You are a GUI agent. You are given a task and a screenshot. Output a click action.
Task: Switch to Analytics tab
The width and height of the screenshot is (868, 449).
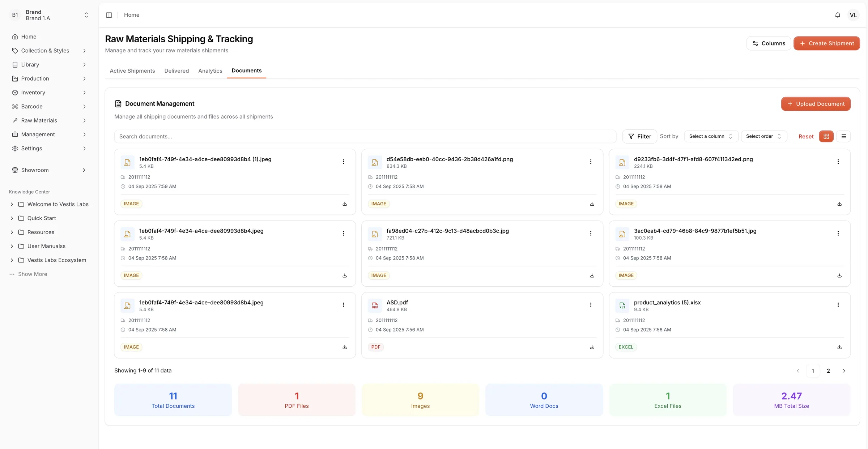click(x=210, y=70)
